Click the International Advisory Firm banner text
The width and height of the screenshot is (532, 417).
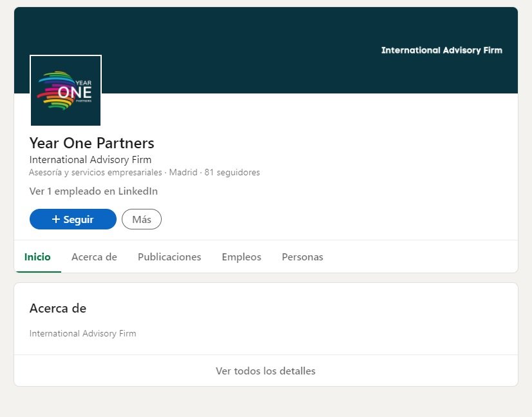[442, 50]
